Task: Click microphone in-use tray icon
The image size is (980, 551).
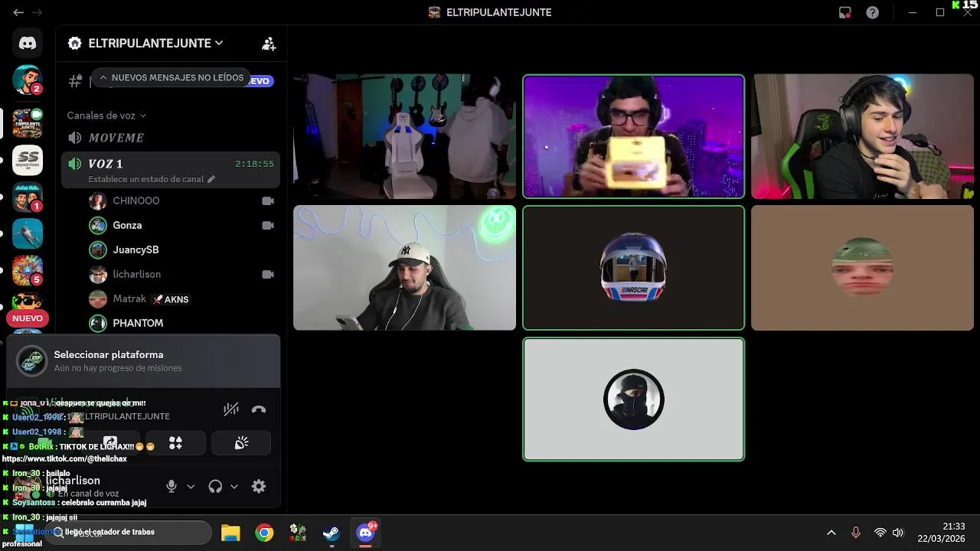Action: click(x=856, y=533)
